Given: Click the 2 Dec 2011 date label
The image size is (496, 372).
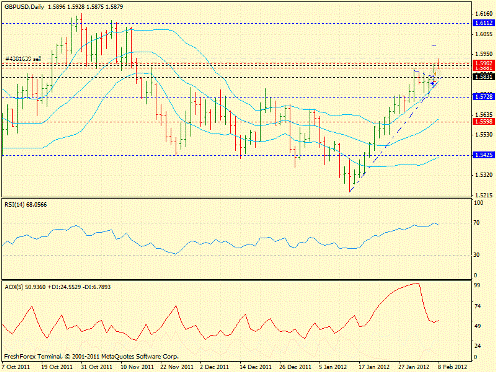Looking at the screenshot, I should point(215,367).
